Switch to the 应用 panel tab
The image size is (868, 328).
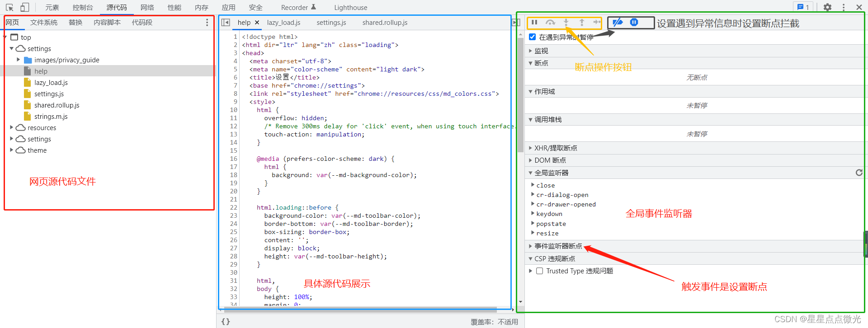[x=228, y=8]
